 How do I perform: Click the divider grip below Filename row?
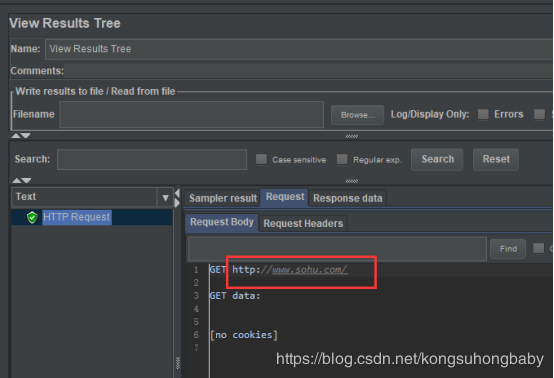click(x=352, y=136)
